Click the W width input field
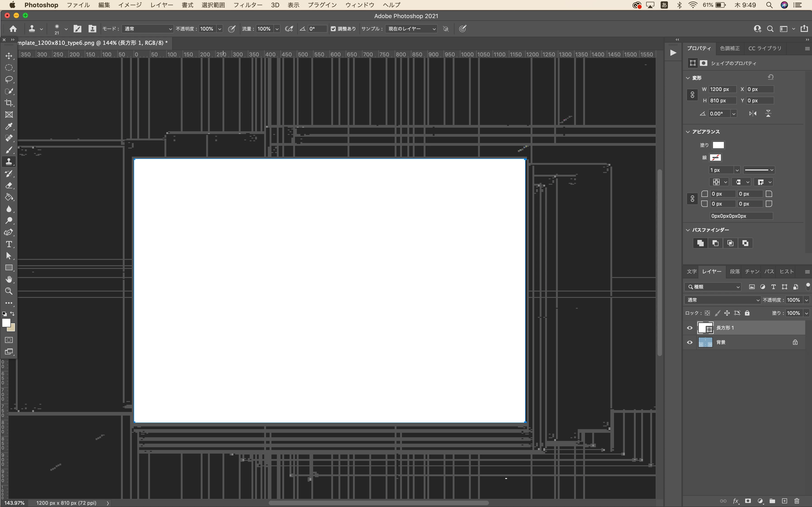 [x=722, y=89]
